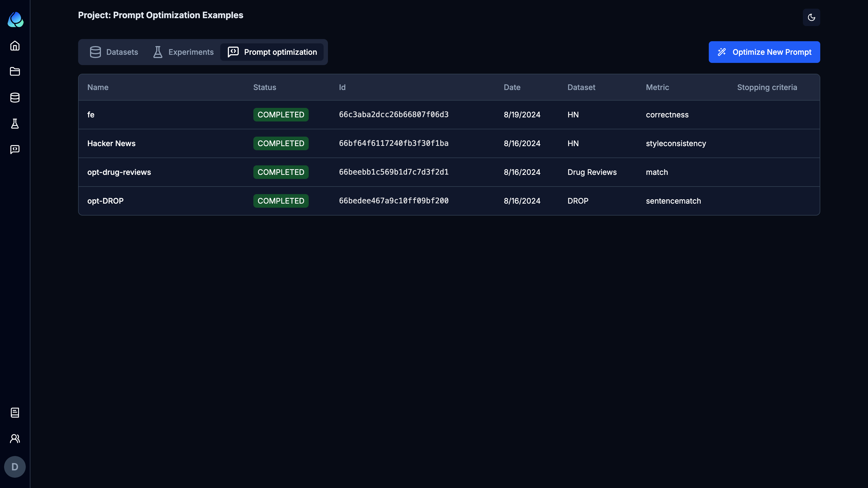Image resolution: width=868 pixels, height=488 pixels.
Task: Open team members via sidebar users icon
Action: click(x=15, y=438)
